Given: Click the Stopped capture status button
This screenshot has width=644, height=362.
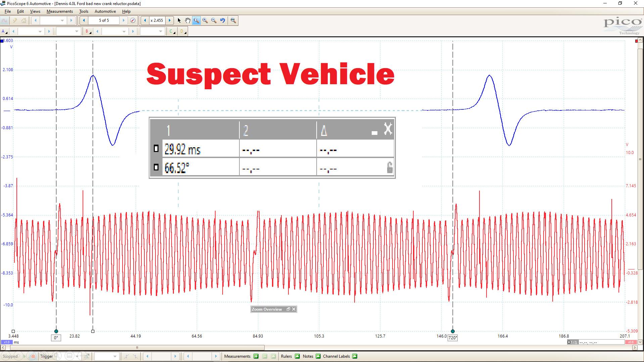Looking at the screenshot, I should coord(10,356).
